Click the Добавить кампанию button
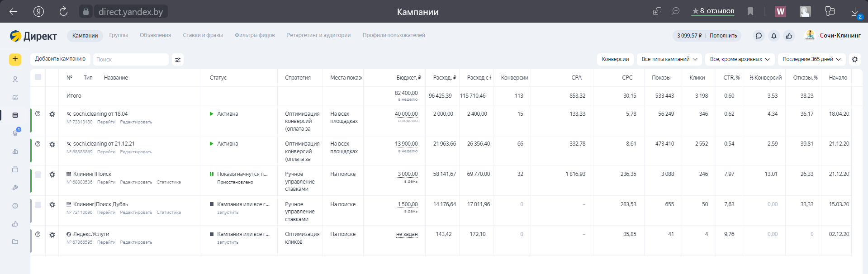Image resolution: width=868 pixels, height=274 pixels. pyautogui.click(x=60, y=59)
